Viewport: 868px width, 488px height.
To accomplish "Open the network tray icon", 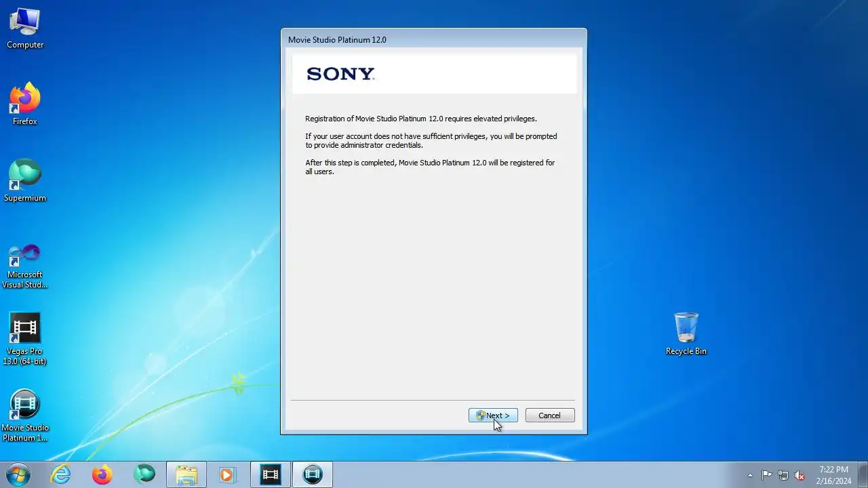I will (x=783, y=475).
